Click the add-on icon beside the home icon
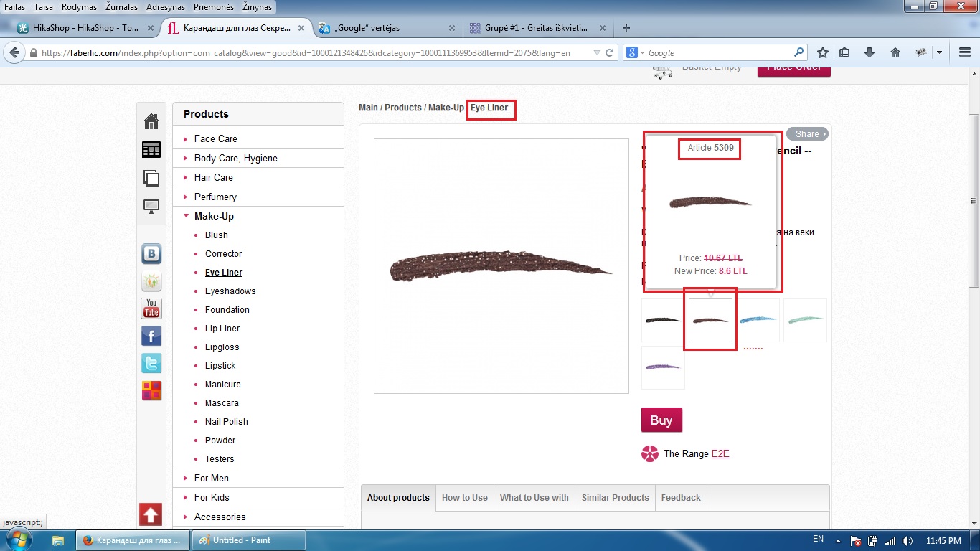The height and width of the screenshot is (551, 980). [920, 52]
